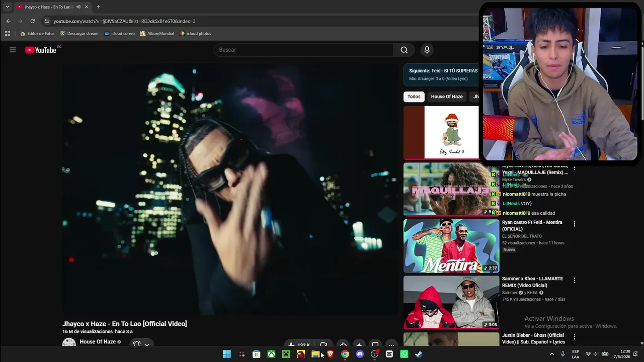Open the system tray microphone indicator
Image resolution: width=644 pixels, height=362 pixels.
[x=563, y=354]
